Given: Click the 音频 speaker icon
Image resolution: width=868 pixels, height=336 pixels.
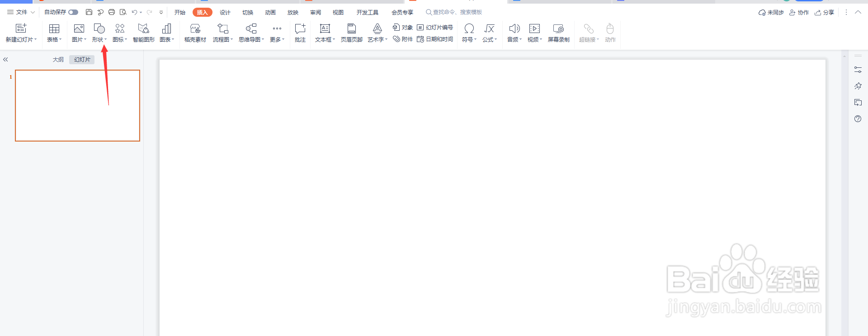Looking at the screenshot, I should click(514, 28).
